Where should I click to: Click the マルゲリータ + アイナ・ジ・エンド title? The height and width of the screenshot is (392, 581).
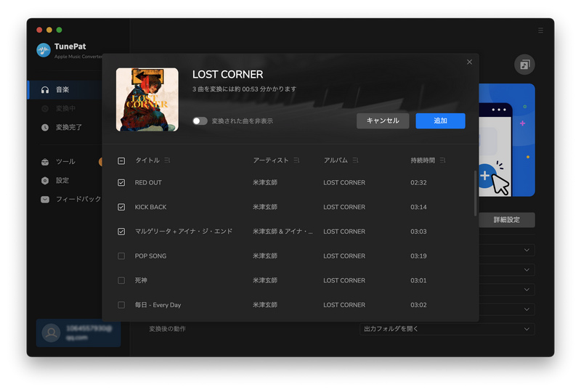[184, 232]
